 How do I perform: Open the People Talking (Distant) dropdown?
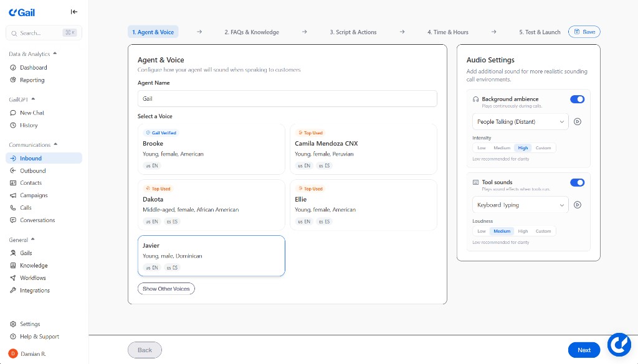coord(520,122)
